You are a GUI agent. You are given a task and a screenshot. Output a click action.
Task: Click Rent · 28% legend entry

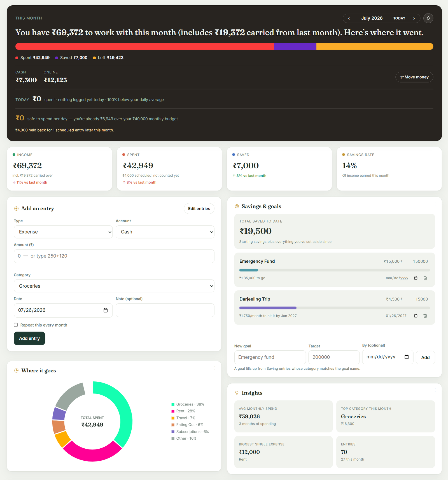(183, 411)
